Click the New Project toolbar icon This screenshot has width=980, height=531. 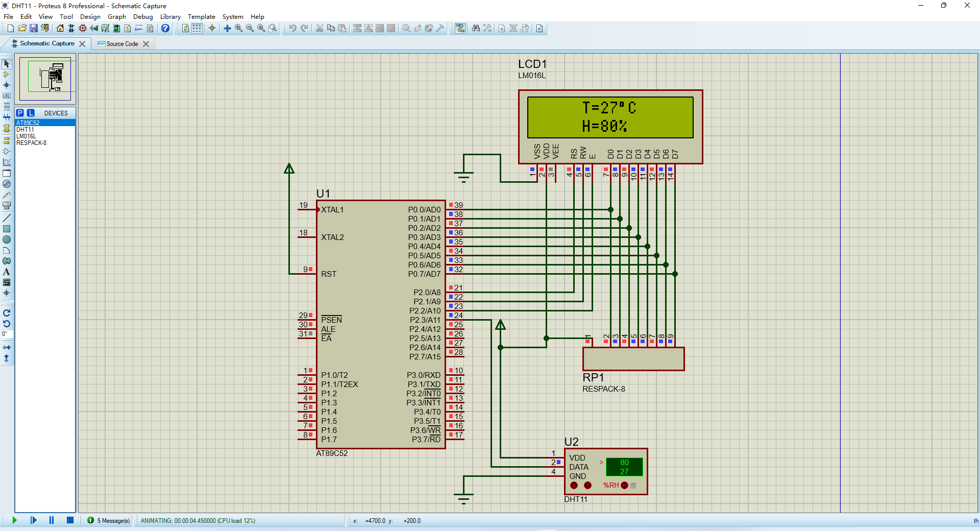click(x=10, y=28)
